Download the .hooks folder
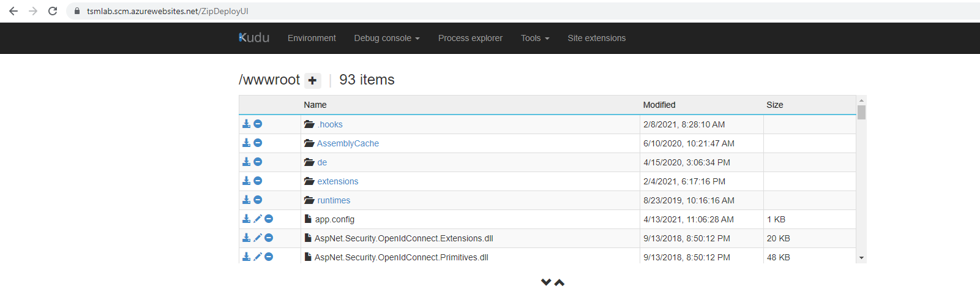Image resolution: width=980 pixels, height=294 pixels. click(x=246, y=124)
